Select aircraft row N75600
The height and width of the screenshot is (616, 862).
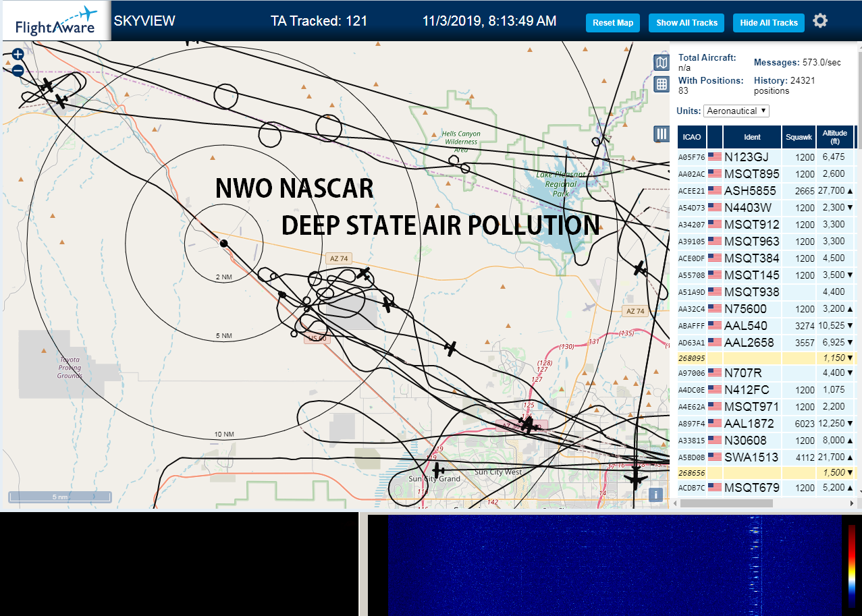(x=767, y=308)
